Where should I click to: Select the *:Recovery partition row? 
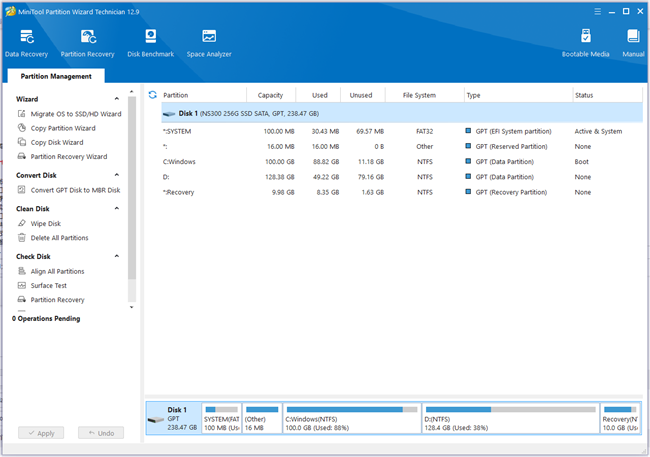402,192
